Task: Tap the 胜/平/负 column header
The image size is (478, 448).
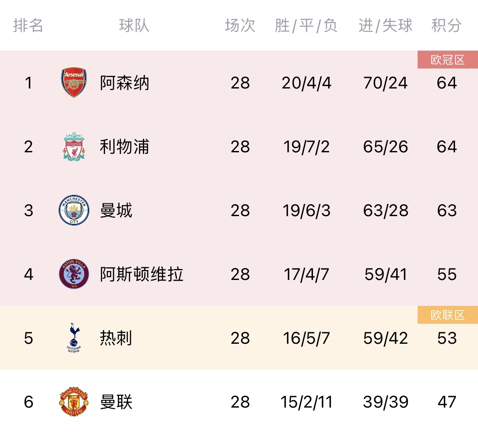Action: (306, 26)
